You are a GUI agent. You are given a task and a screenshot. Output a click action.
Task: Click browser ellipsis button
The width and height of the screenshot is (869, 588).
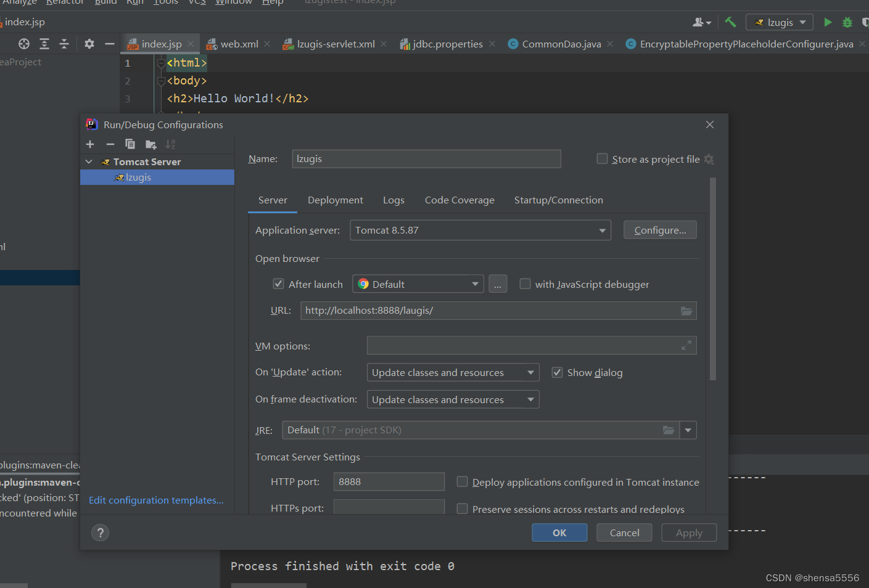coord(498,284)
